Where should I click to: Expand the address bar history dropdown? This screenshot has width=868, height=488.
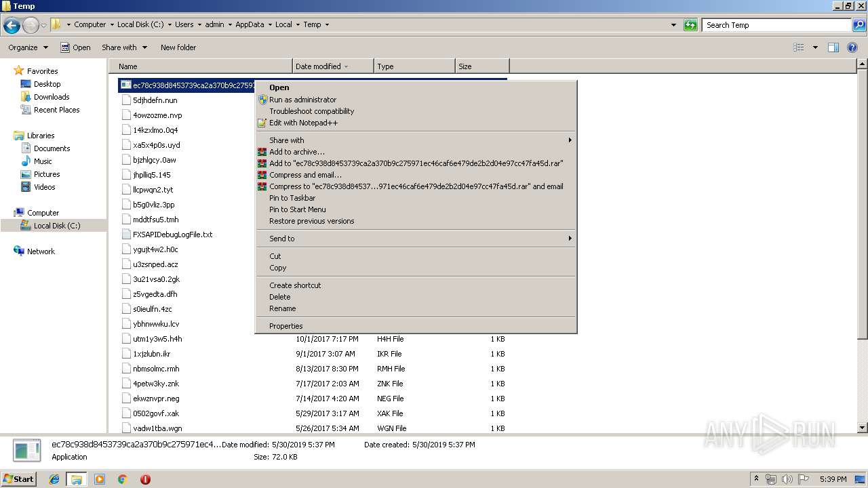click(x=673, y=25)
